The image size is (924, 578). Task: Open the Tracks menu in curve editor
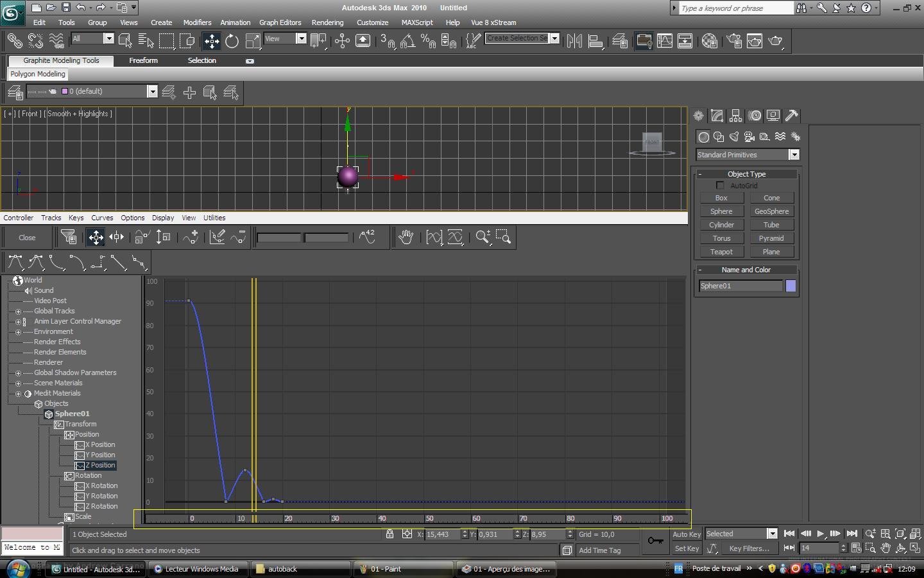[x=51, y=218]
